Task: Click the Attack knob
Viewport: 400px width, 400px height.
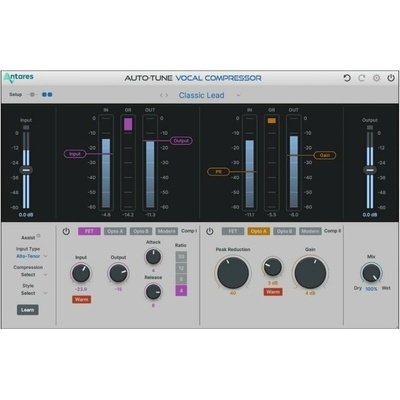Action: click(153, 257)
